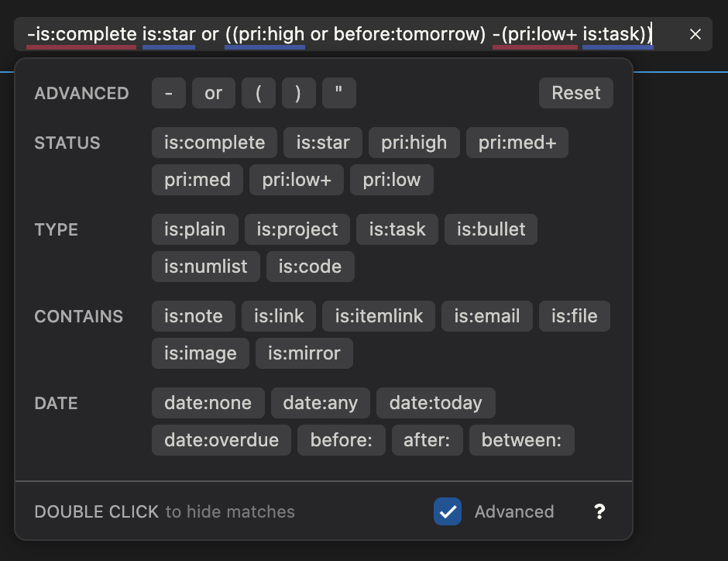
Task: Insert a closing parenthesis operator
Action: [x=298, y=93]
